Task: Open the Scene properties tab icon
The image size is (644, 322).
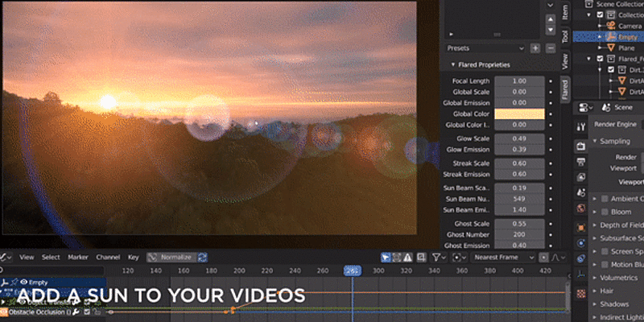Action: coord(580,192)
